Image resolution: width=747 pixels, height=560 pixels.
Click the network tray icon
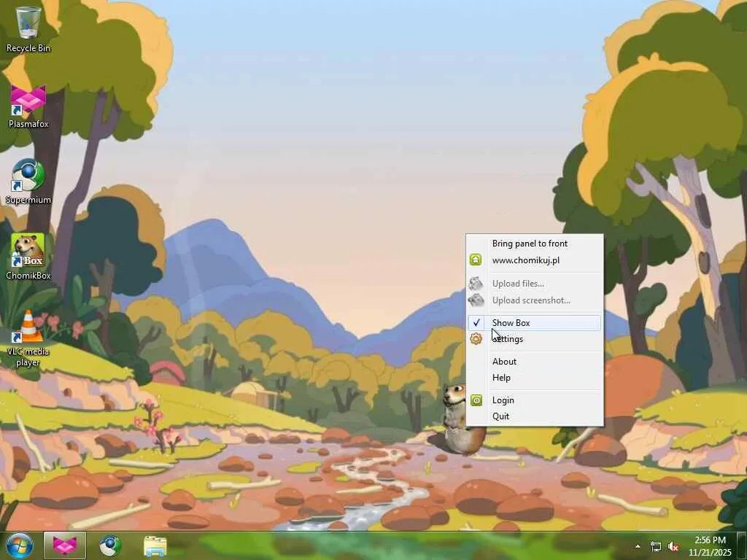coord(656,546)
